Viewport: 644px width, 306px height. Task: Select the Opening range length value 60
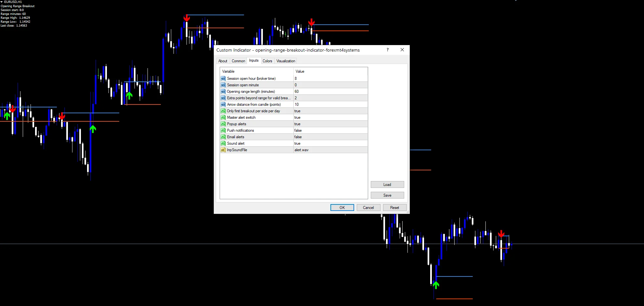[x=330, y=92]
